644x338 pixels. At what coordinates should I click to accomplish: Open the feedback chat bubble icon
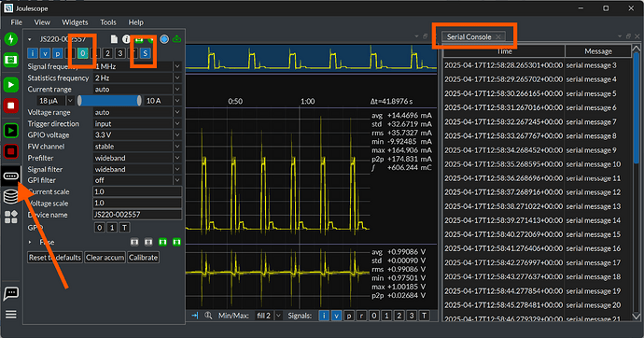pyautogui.click(x=11, y=293)
